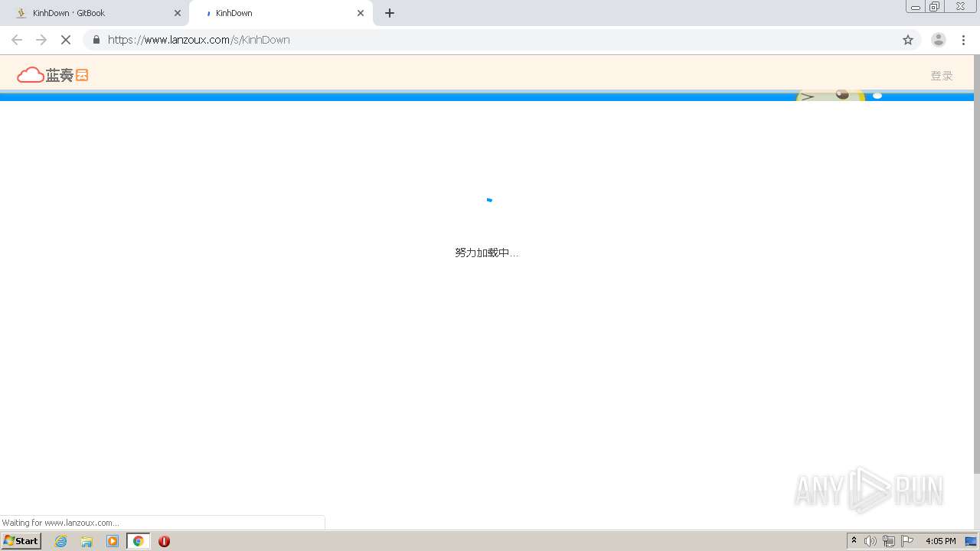Open the Windows Start menu

[x=21, y=540]
